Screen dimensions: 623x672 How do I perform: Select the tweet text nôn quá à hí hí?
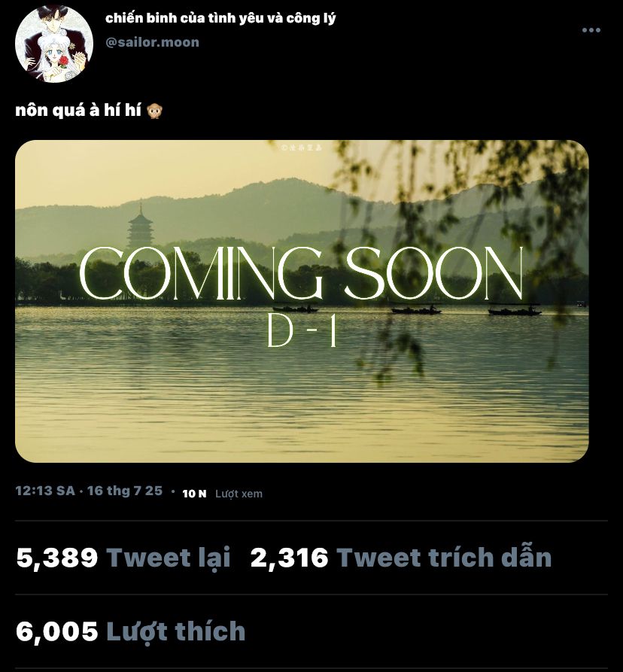[78, 111]
